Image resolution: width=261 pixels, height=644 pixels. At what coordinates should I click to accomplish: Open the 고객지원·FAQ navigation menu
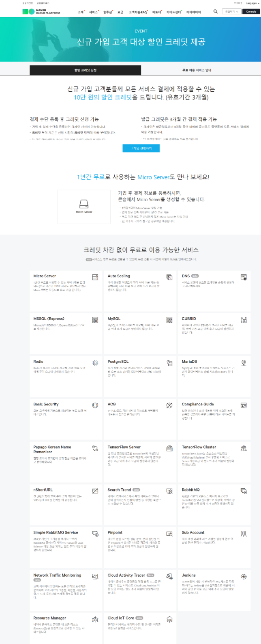138,12
